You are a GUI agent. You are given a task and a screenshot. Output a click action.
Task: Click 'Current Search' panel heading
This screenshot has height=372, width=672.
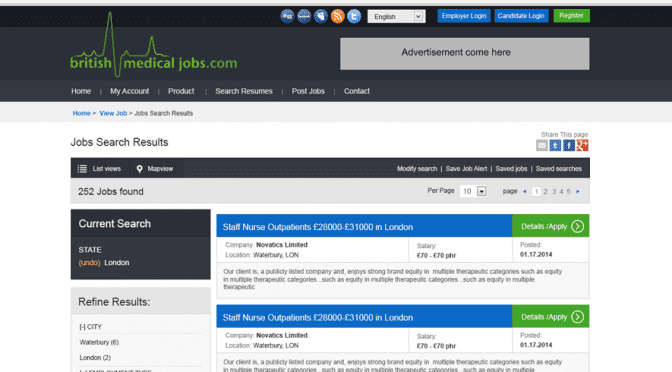click(x=114, y=224)
